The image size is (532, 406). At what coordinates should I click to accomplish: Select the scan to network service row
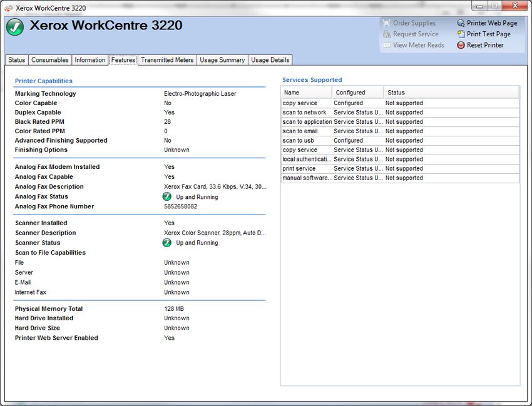[x=401, y=112]
